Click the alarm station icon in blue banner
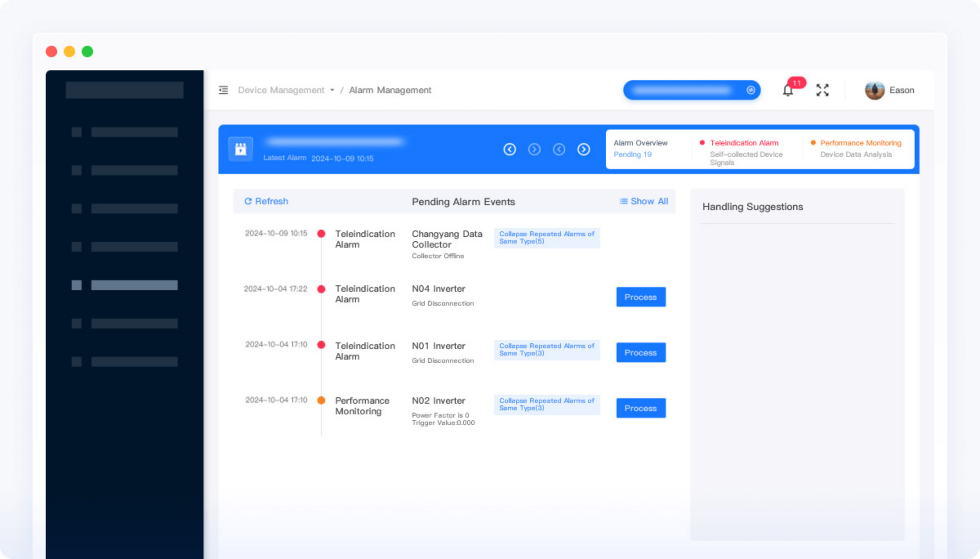The height and width of the screenshot is (559, 980). pyautogui.click(x=241, y=149)
